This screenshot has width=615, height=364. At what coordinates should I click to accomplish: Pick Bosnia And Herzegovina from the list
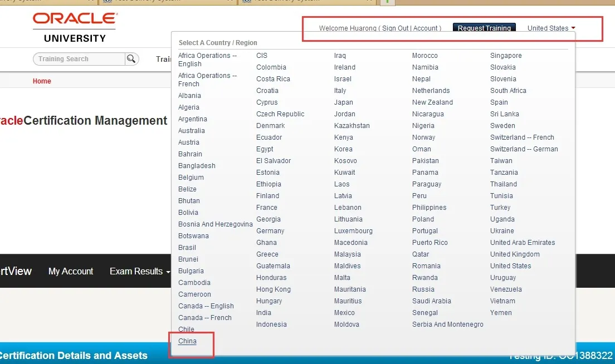[216, 224]
